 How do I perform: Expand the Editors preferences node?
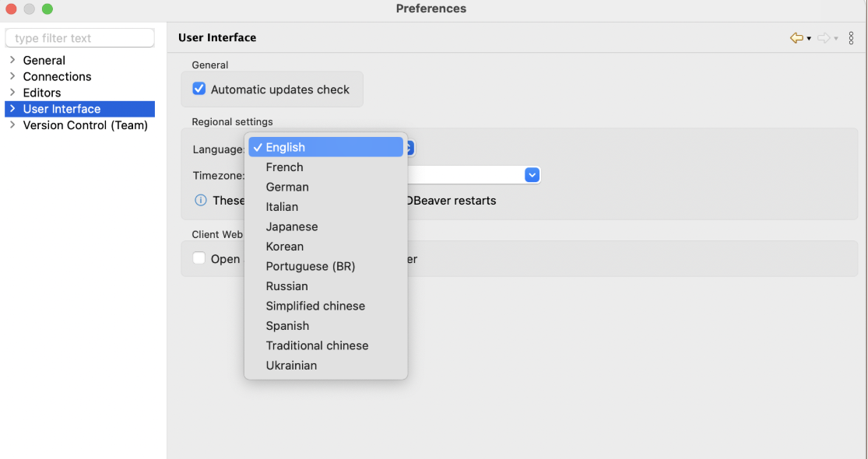[12, 93]
